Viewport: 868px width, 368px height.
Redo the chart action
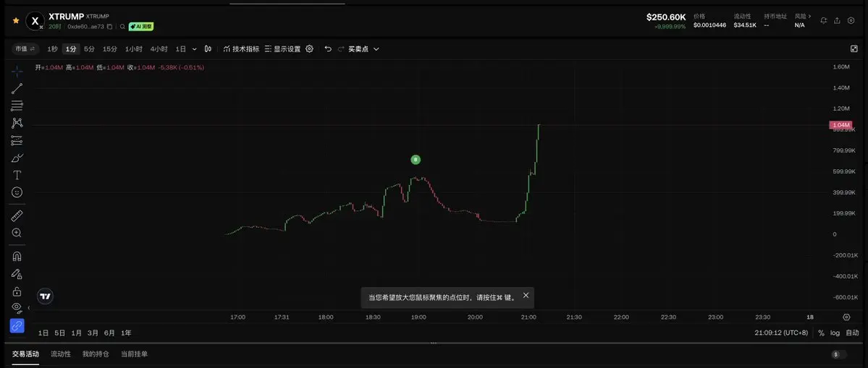pyautogui.click(x=340, y=49)
